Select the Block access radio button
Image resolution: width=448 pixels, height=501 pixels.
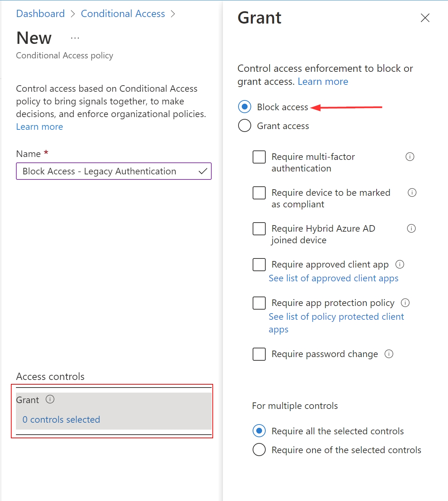tap(245, 107)
